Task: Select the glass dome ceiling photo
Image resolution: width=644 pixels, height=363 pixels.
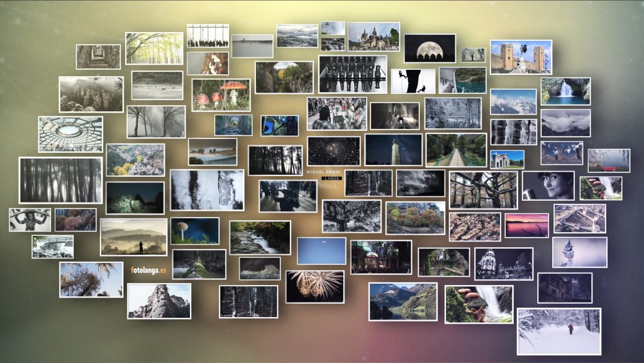Action: click(x=70, y=134)
